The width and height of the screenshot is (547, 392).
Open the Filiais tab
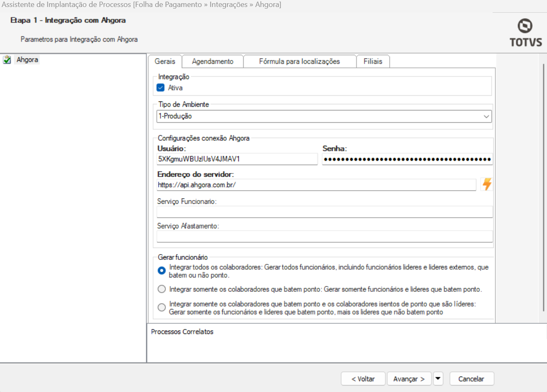[x=373, y=61]
